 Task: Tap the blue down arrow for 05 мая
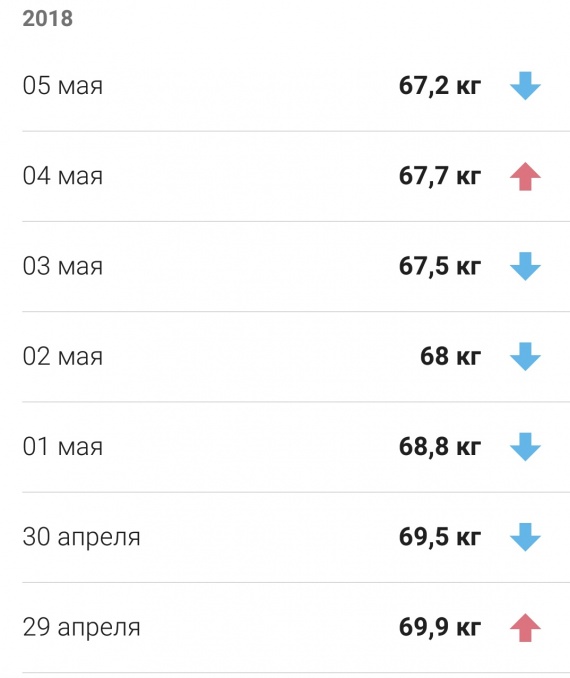click(525, 86)
